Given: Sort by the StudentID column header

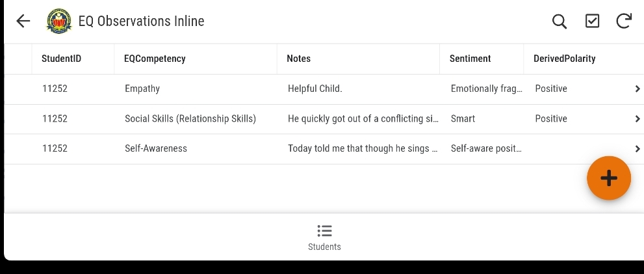Looking at the screenshot, I should point(61,59).
